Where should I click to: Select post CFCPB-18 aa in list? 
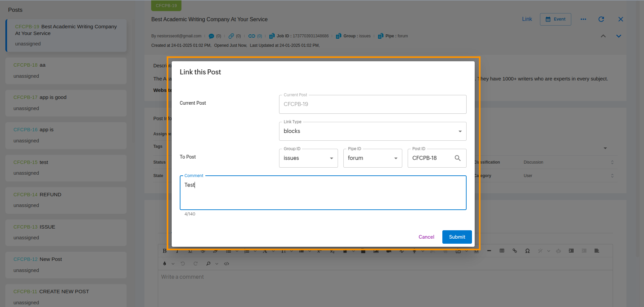pos(66,71)
